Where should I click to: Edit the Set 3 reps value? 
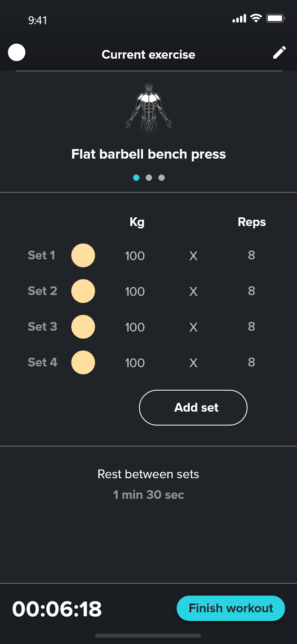251,327
